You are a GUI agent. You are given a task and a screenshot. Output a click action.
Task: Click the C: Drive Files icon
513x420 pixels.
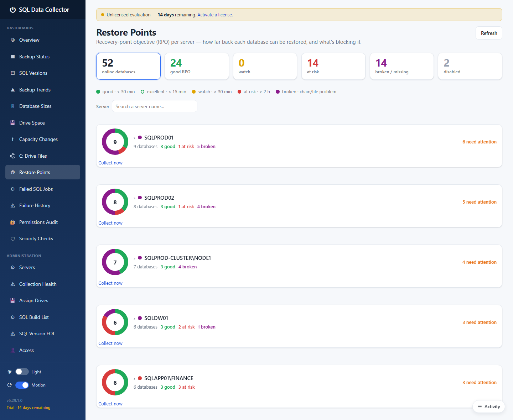click(13, 156)
